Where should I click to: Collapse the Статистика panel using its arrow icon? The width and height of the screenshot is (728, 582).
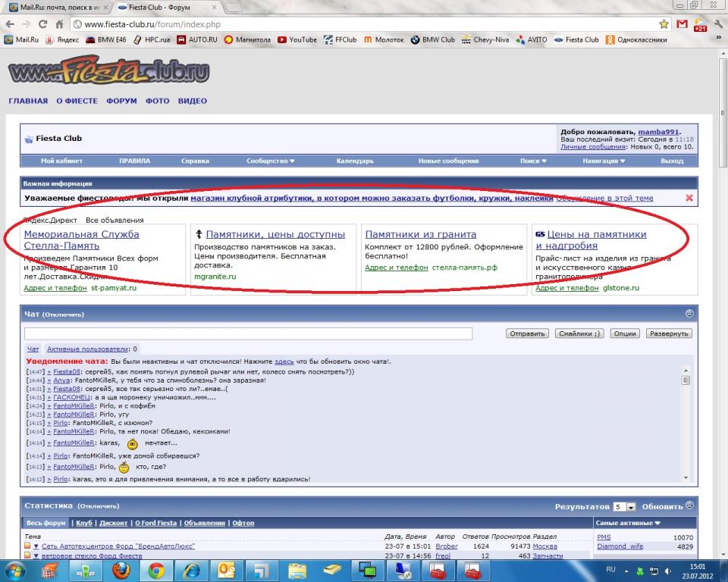tap(689, 505)
